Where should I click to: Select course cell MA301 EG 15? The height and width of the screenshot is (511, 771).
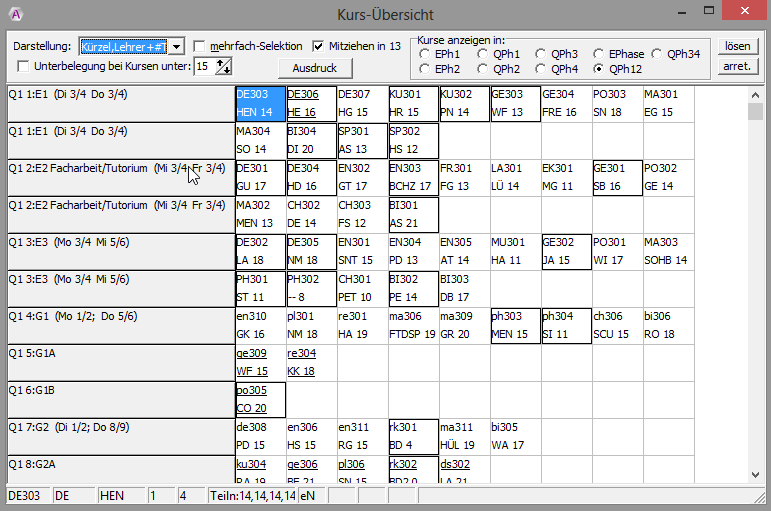click(668, 104)
